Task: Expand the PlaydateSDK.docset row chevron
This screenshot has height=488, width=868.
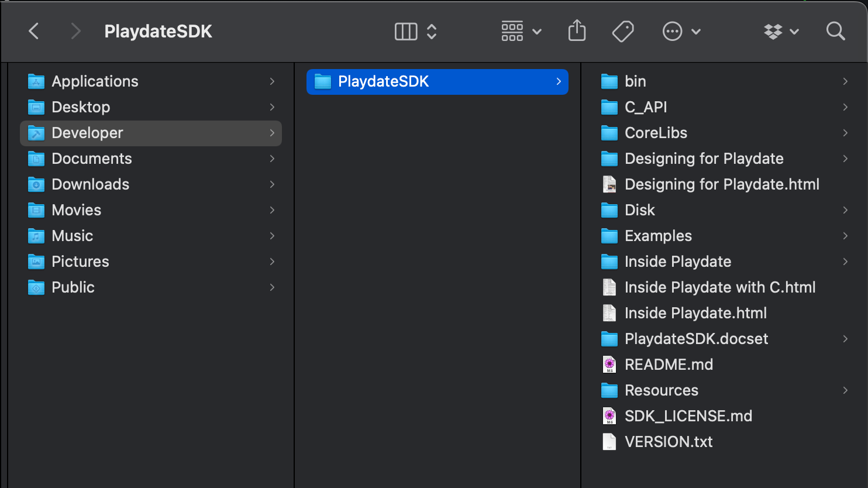Action: (845, 339)
